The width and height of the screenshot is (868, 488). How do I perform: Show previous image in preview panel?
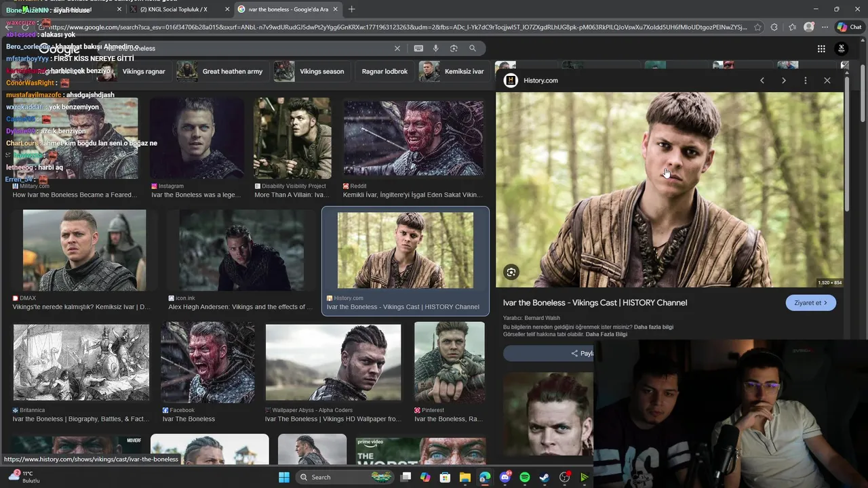(x=762, y=80)
